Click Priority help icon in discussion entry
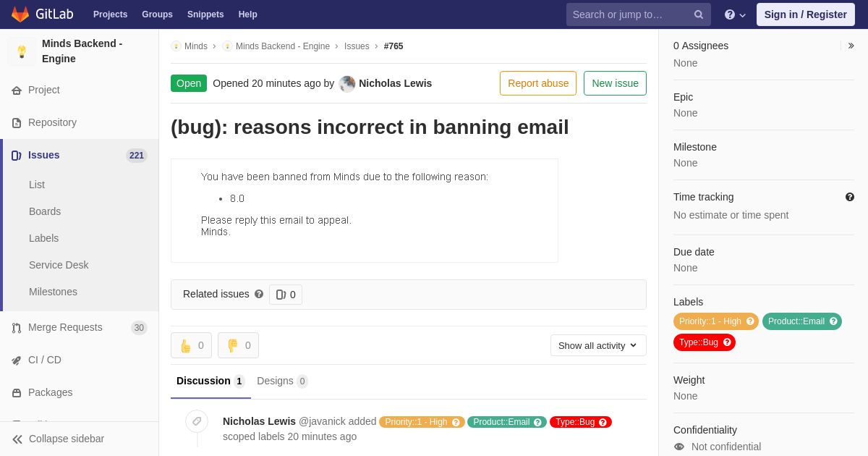The image size is (868, 456). 456,422
